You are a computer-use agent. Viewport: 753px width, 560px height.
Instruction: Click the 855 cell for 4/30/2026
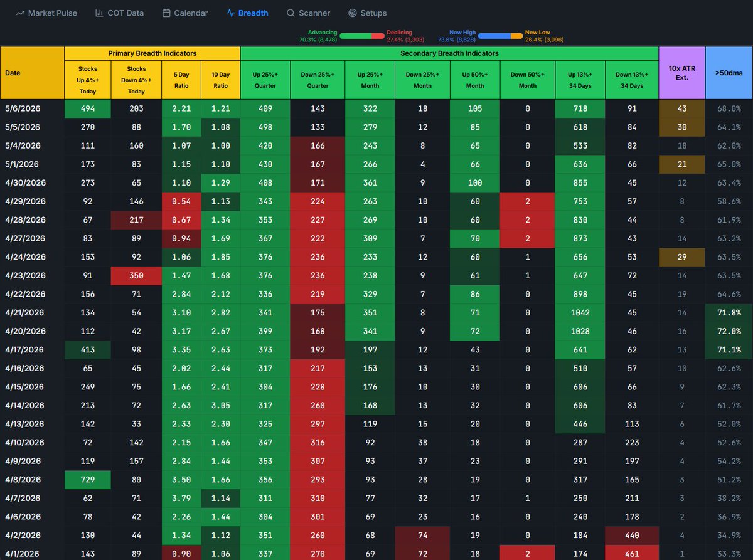[580, 182]
